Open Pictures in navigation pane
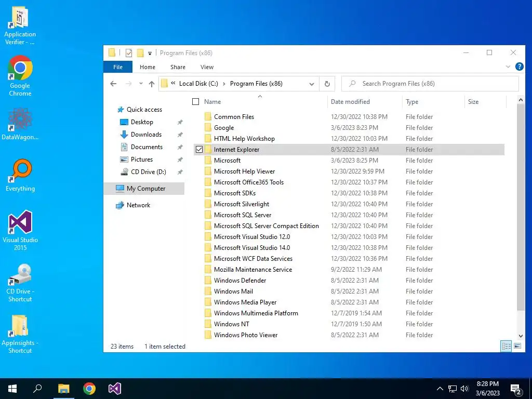Image resolution: width=532 pixels, height=399 pixels. click(x=137, y=159)
